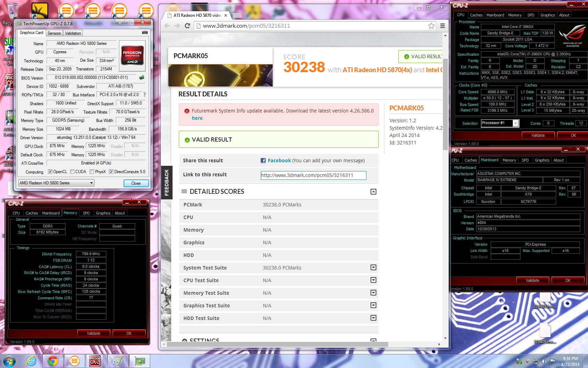Click the network tray icon
Screen dimensions: 588x368
click(x=535, y=361)
